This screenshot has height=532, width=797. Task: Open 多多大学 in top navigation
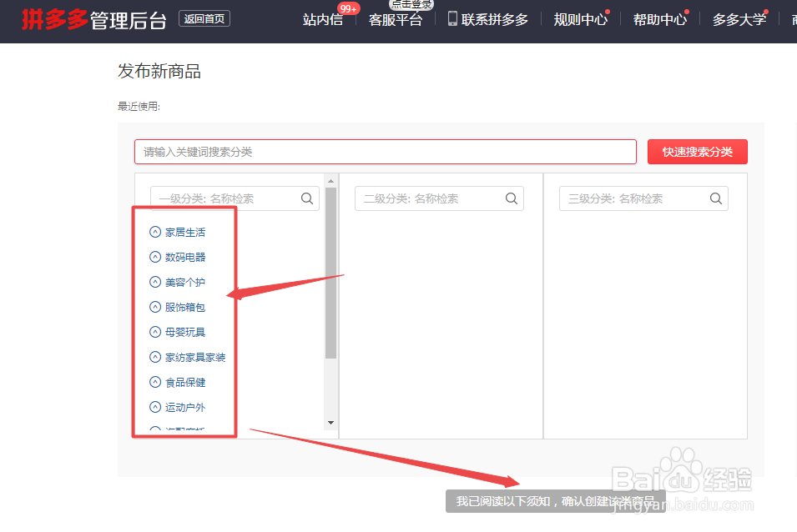pos(739,20)
